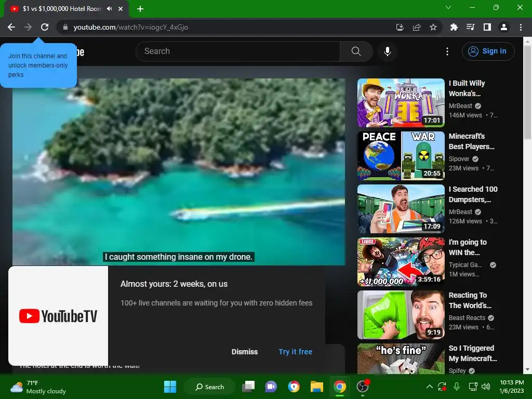Open the LIVE $1,000,000 thumbnail
Image resolution: width=532 pixels, height=399 pixels.
(x=401, y=262)
